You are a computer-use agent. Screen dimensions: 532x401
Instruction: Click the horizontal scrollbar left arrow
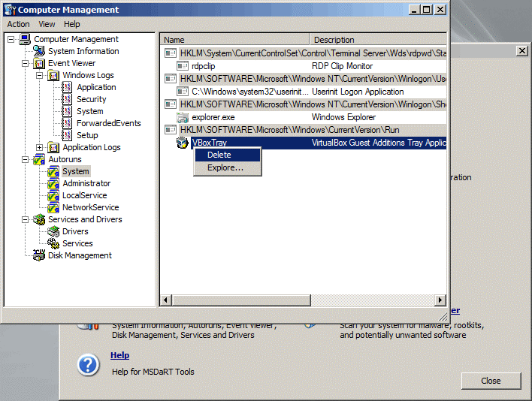coord(165,300)
